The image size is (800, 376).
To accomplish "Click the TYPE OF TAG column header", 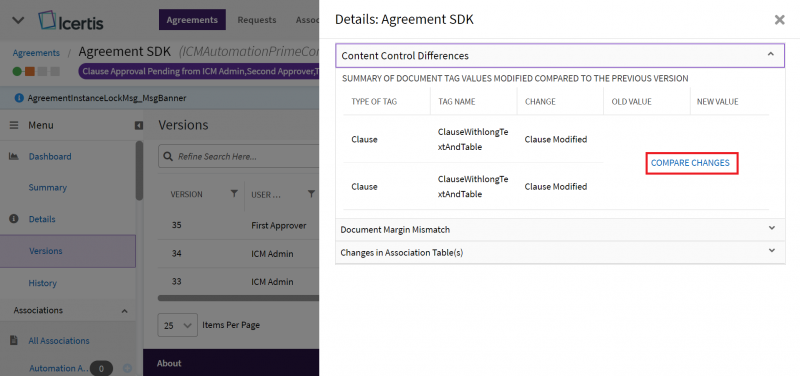I will [x=374, y=102].
